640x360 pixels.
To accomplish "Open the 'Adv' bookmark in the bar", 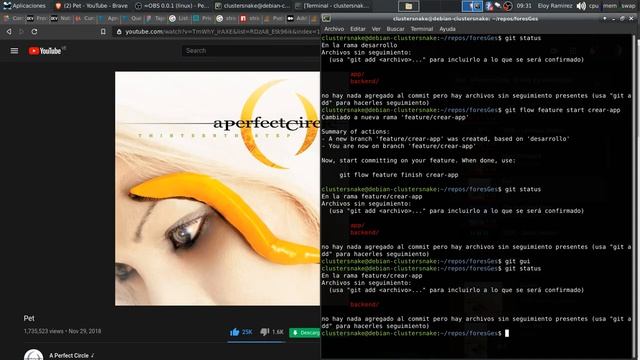I will (297, 18).
